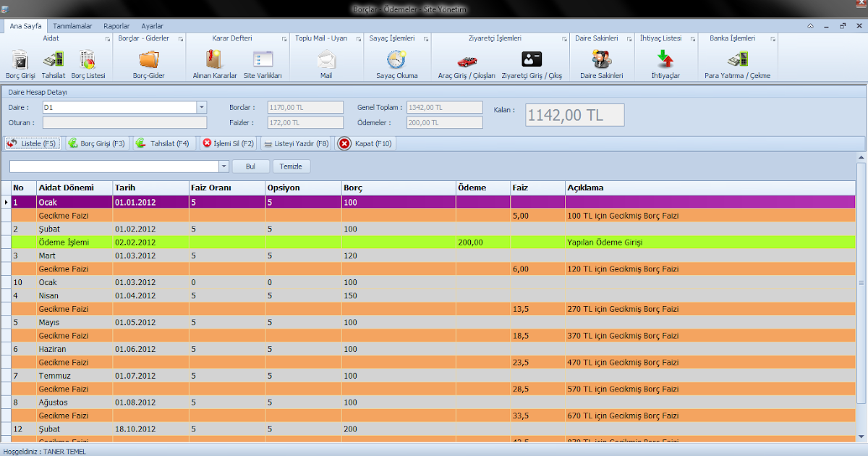Expand Toplu Mail - Uyarı group launcher
Image resolution: width=868 pixels, height=456 pixels.
358,38
